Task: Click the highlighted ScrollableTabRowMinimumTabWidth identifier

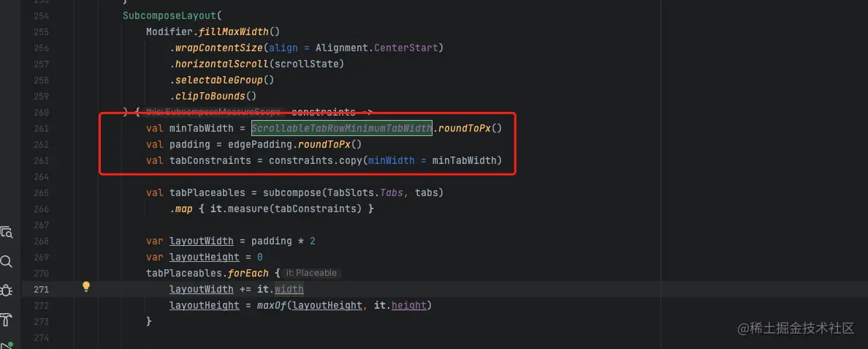Action: point(341,129)
